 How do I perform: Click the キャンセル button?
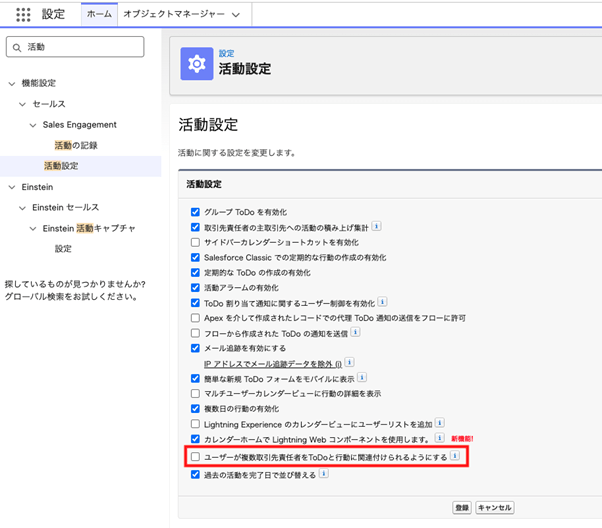494,507
